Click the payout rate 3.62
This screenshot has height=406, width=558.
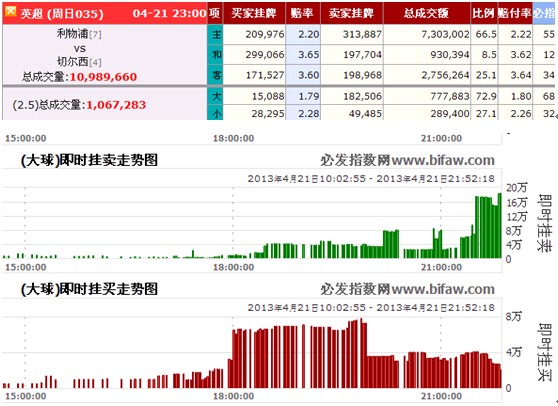coord(521,55)
